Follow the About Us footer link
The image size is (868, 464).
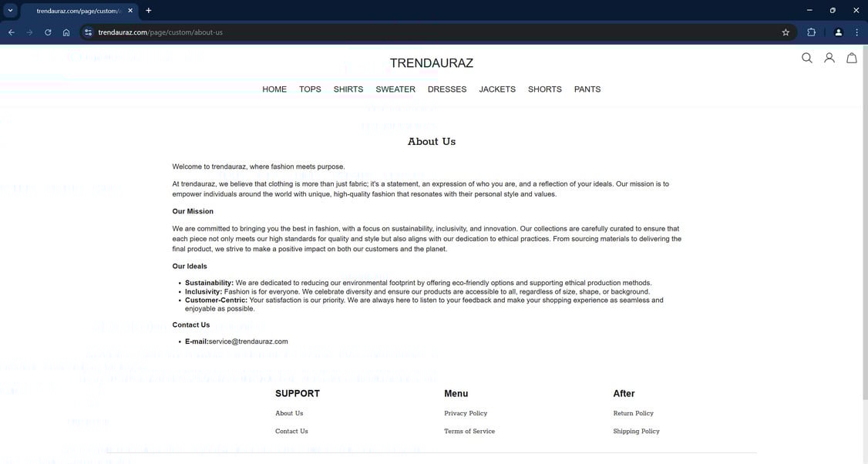(x=289, y=413)
